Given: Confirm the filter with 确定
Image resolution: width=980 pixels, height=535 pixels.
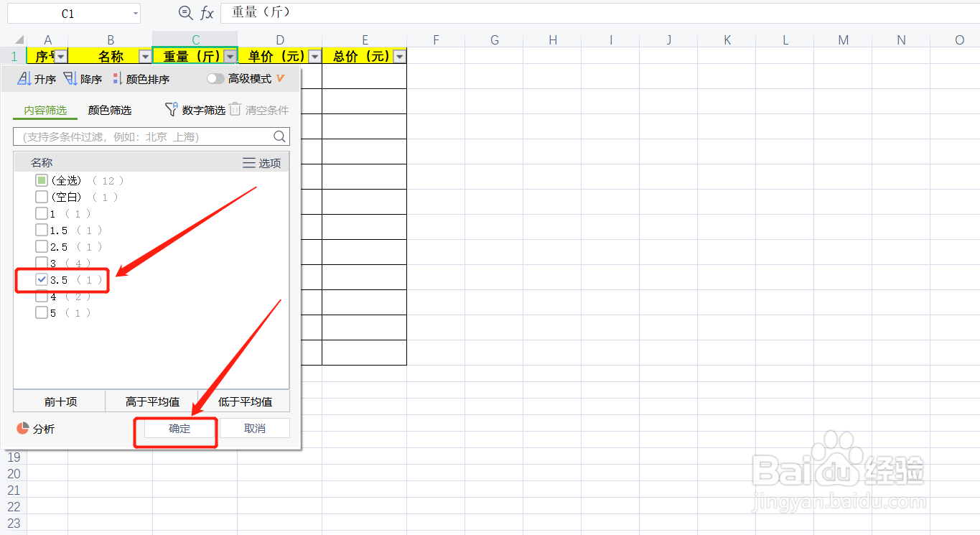Looking at the screenshot, I should coord(175,428).
